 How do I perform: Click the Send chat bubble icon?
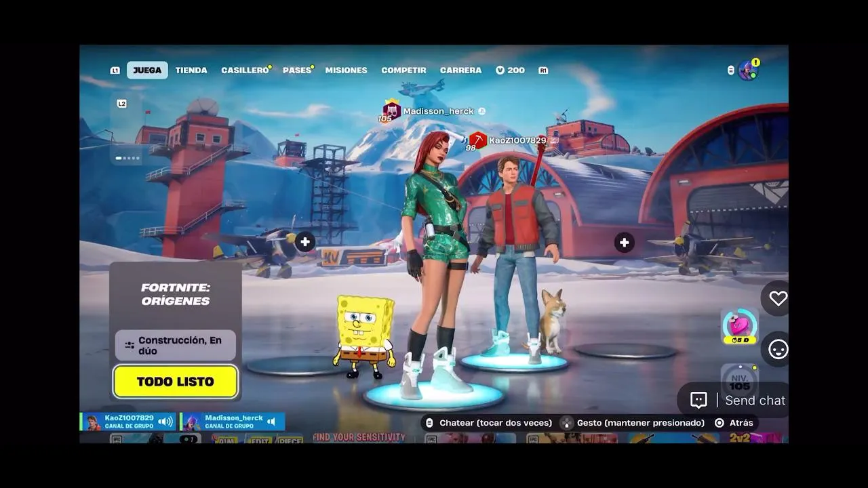pos(699,401)
